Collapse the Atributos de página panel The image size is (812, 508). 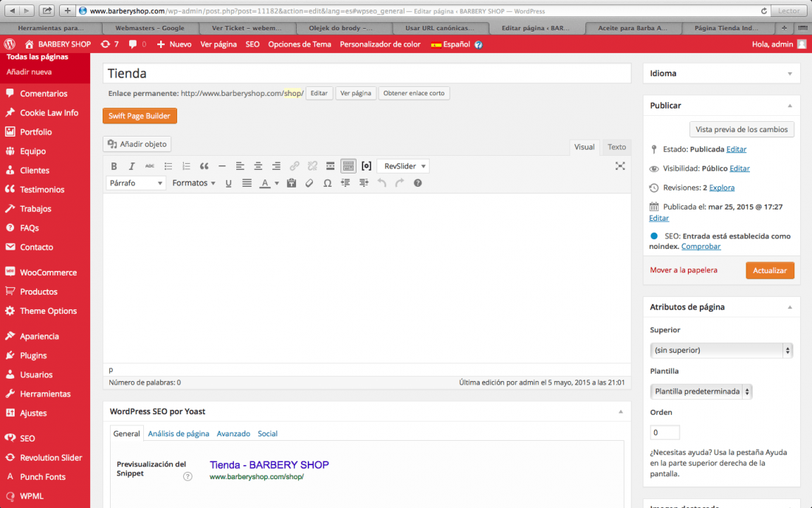click(x=790, y=307)
